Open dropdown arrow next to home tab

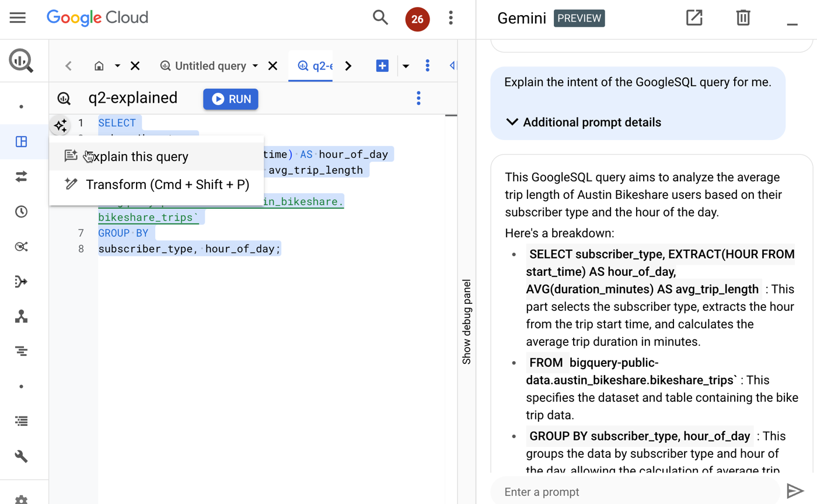(x=117, y=66)
